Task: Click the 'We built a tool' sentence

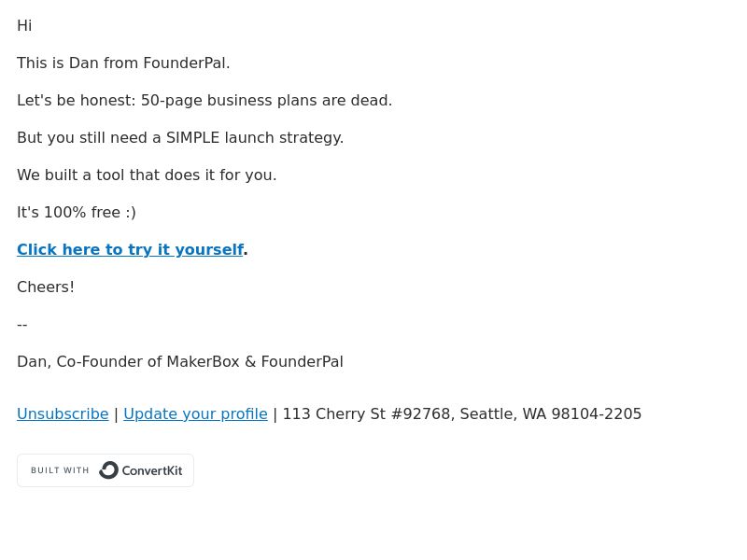Action: (147, 175)
